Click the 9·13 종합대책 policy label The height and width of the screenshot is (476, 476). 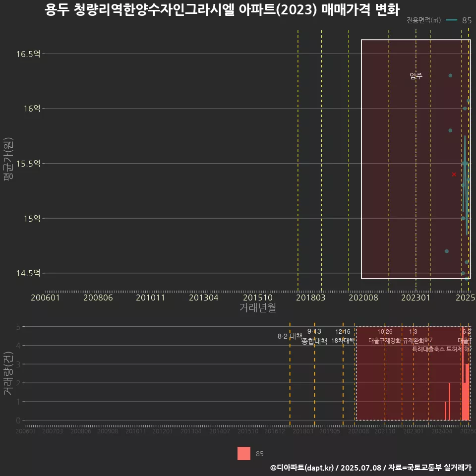[314, 336]
